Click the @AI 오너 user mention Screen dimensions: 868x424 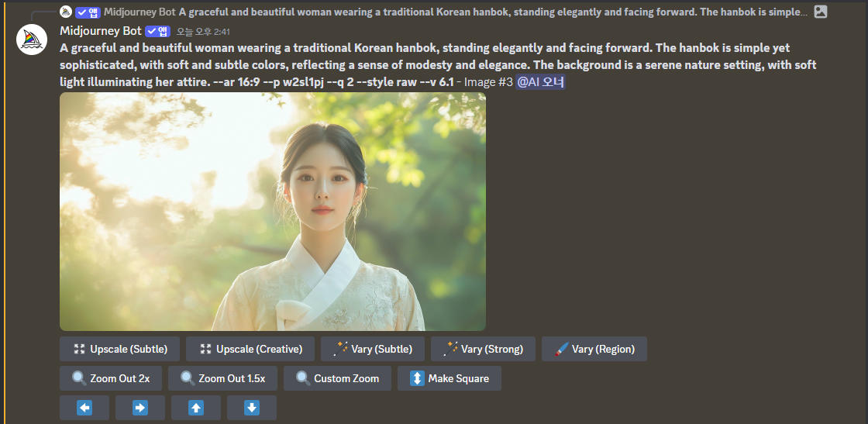pyautogui.click(x=540, y=81)
